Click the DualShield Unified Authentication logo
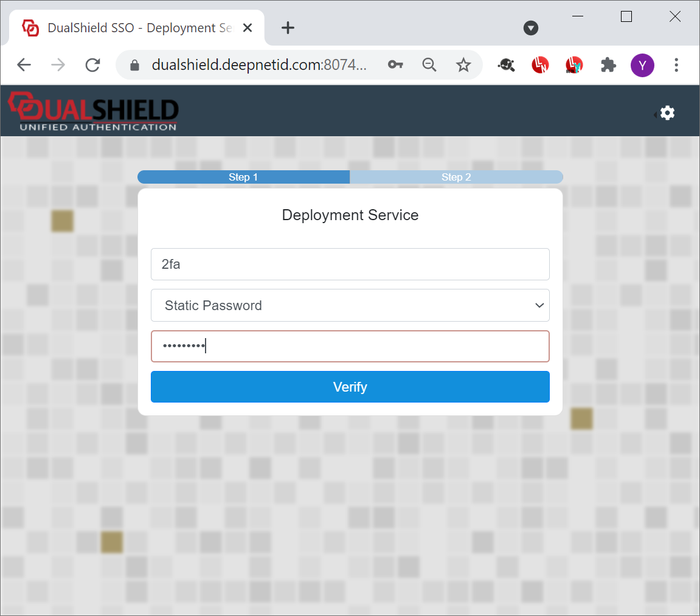 pyautogui.click(x=93, y=111)
